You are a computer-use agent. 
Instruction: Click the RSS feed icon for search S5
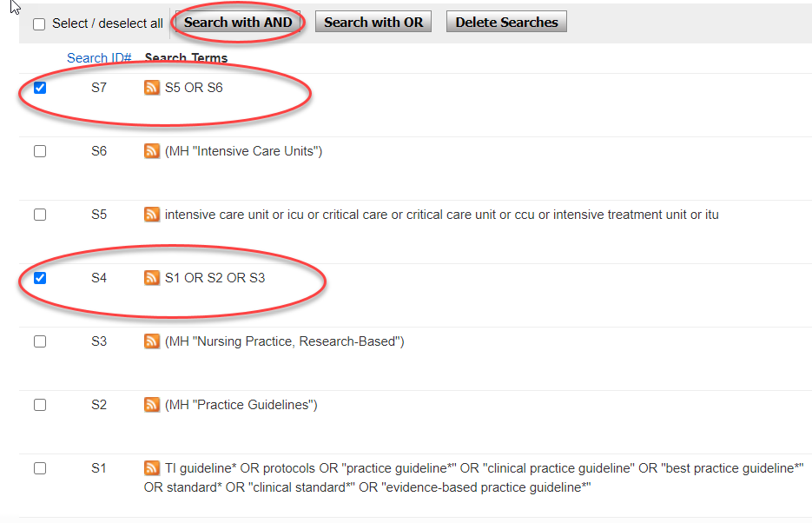tap(152, 215)
